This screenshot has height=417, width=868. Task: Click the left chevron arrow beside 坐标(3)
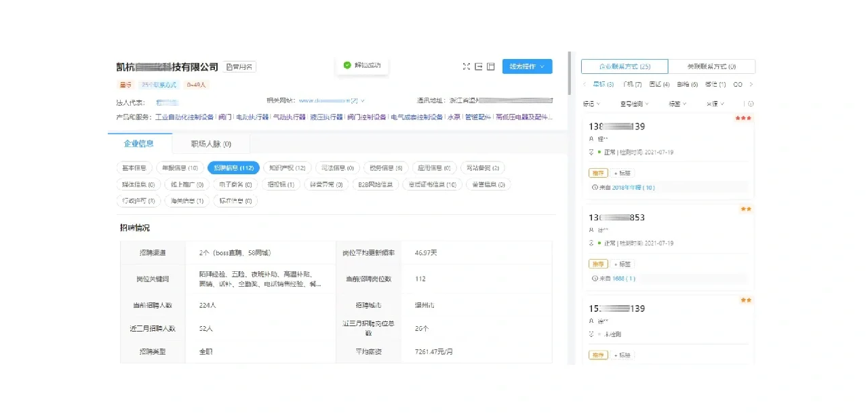point(584,84)
